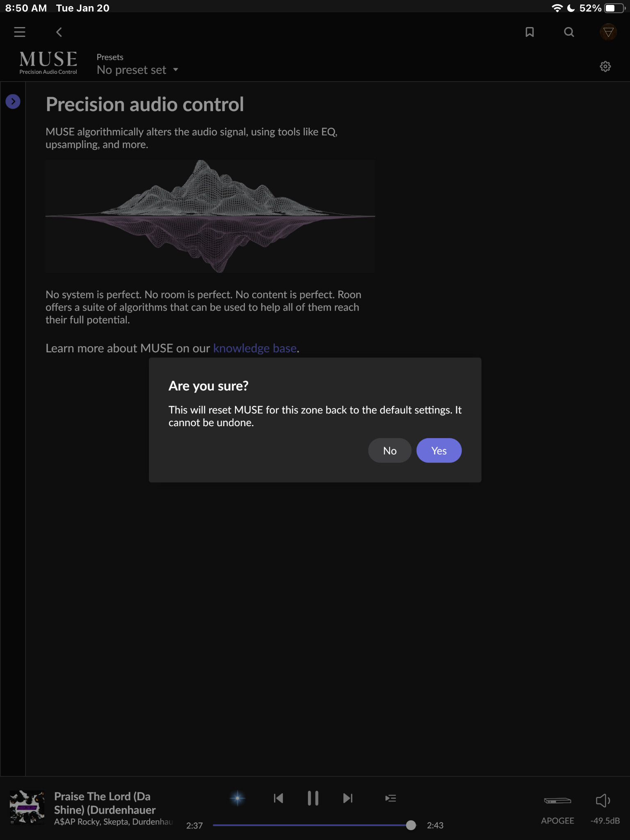The width and height of the screenshot is (630, 840).
Task: Open MUSE settings gear icon
Action: point(605,66)
